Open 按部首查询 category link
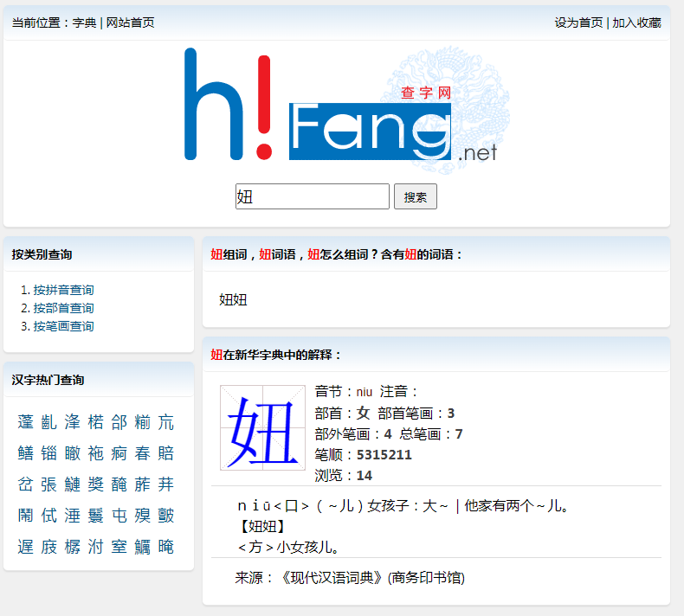 64,308
